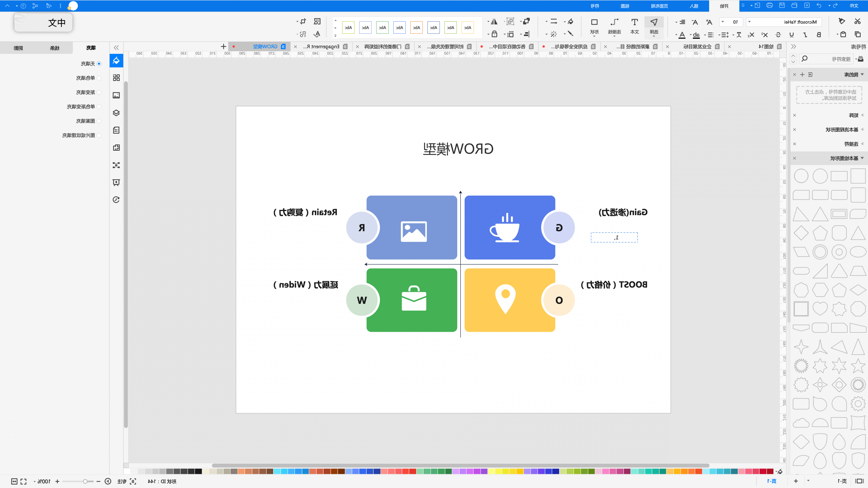Switch to the 线条 (Line) panel tab
This screenshot has width=868, height=488.
click(x=55, y=48)
